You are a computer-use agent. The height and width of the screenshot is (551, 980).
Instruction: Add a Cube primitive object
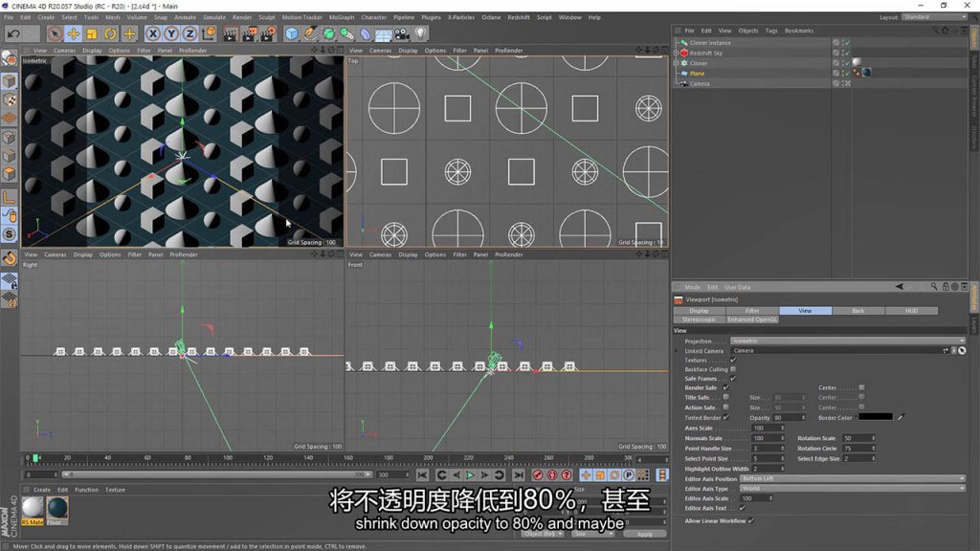point(291,33)
